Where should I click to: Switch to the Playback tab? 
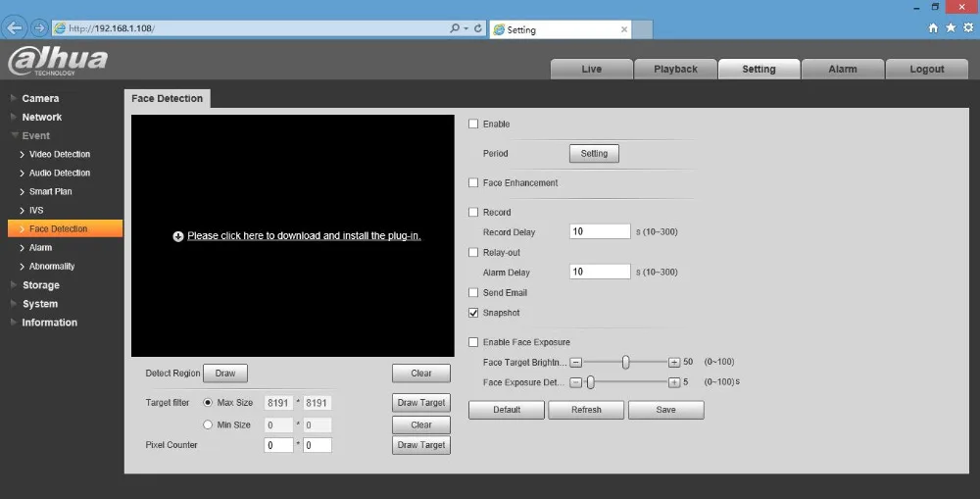click(x=675, y=69)
